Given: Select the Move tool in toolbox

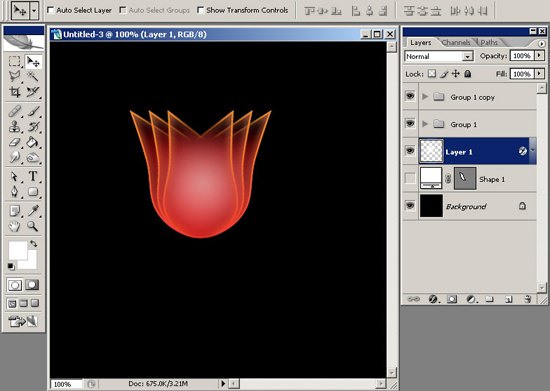Looking at the screenshot, I should (33, 62).
